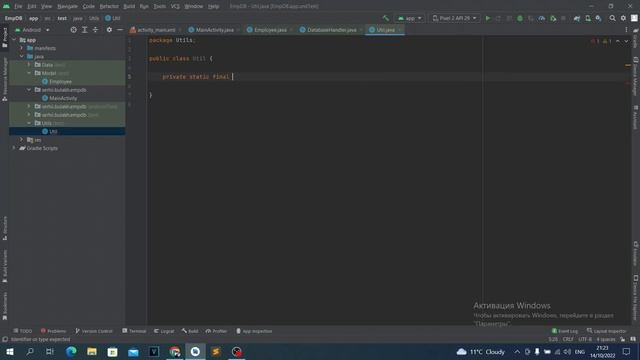Image resolution: width=640 pixels, height=360 pixels.
Task: Toggle the Project tool window tab
Action: click(x=4, y=37)
